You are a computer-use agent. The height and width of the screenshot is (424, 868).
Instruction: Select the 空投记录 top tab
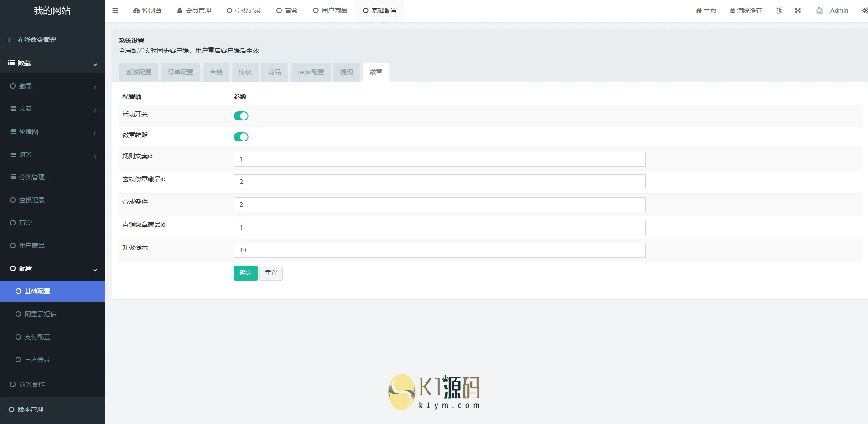pyautogui.click(x=244, y=10)
